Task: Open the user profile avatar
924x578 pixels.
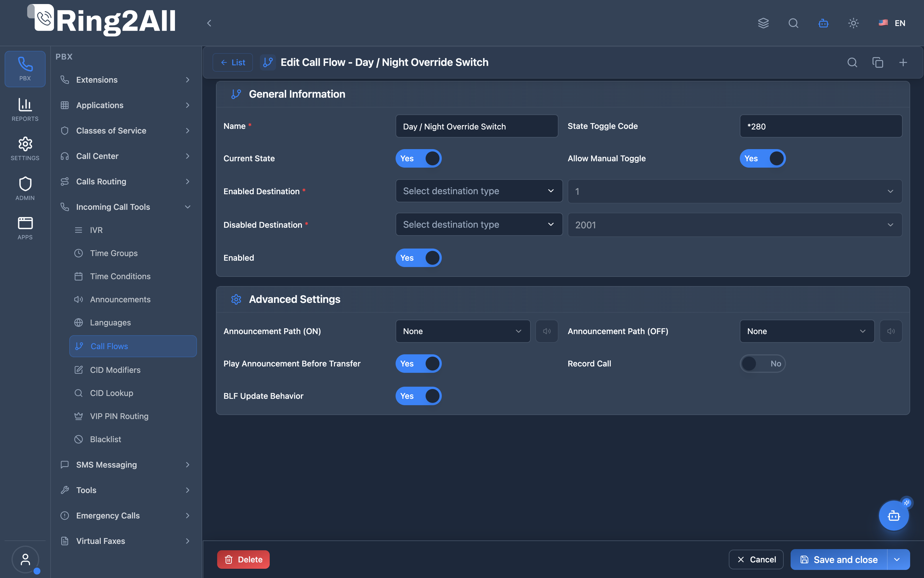Action: 25,559
